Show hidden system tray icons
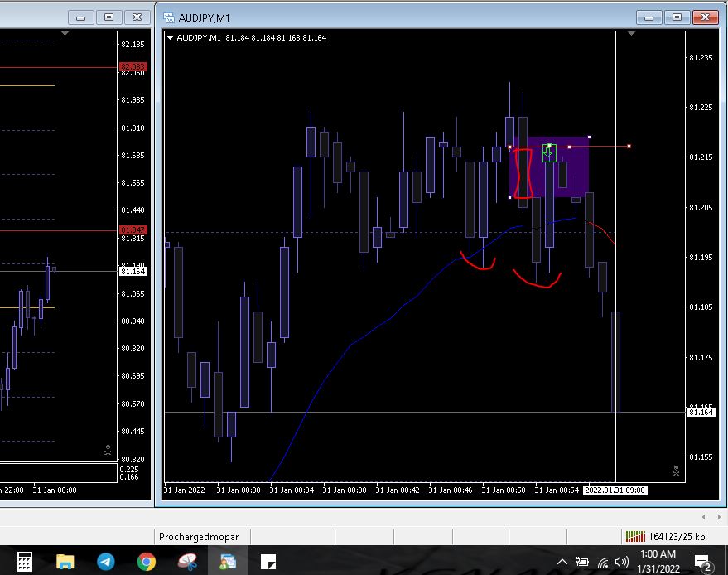 (x=562, y=562)
